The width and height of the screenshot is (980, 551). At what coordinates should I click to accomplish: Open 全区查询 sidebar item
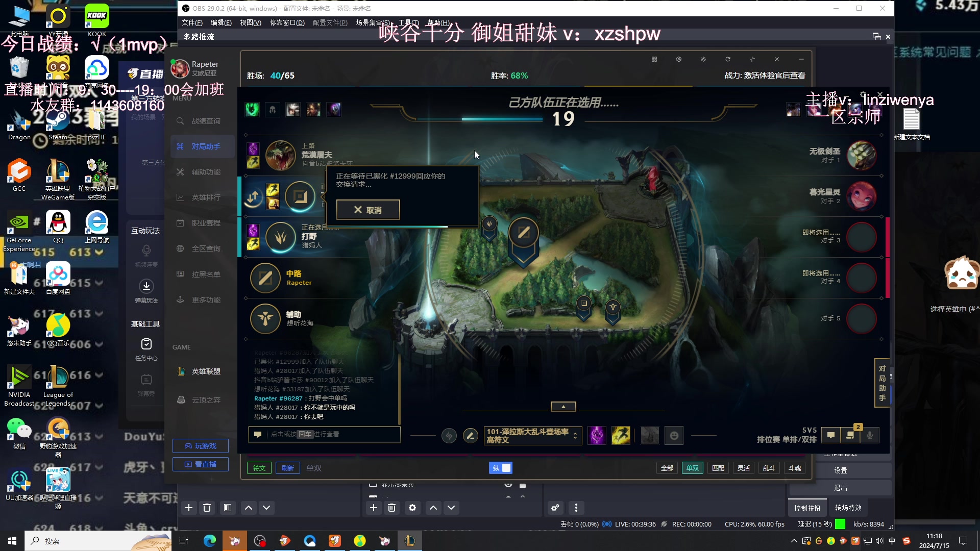pyautogui.click(x=199, y=248)
